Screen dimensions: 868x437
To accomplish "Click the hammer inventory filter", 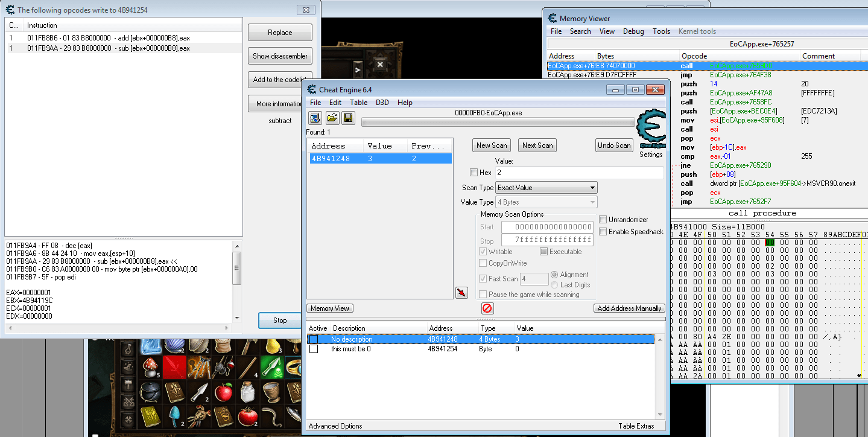I will point(128,384).
